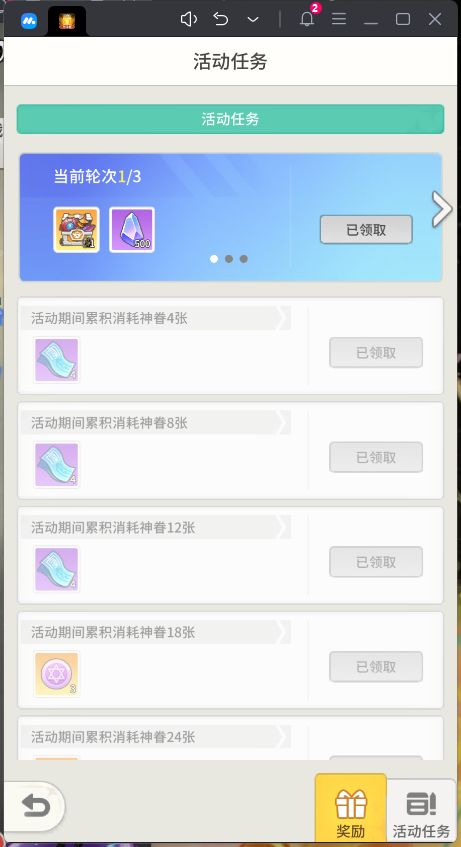Image resolution: width=461 pixels, height=847 pixels.
Task: Click 已领取 button for 消耗神眷4张 task
Action: click(376, 353)
